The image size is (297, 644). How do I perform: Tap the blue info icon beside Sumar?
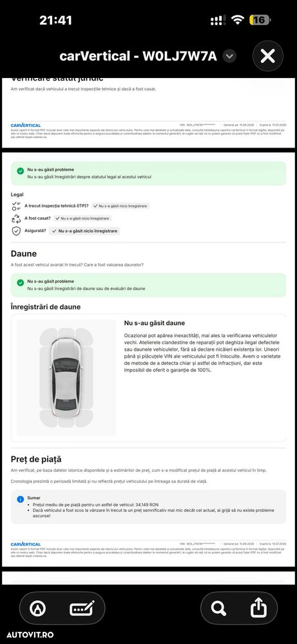pos(20,499)
